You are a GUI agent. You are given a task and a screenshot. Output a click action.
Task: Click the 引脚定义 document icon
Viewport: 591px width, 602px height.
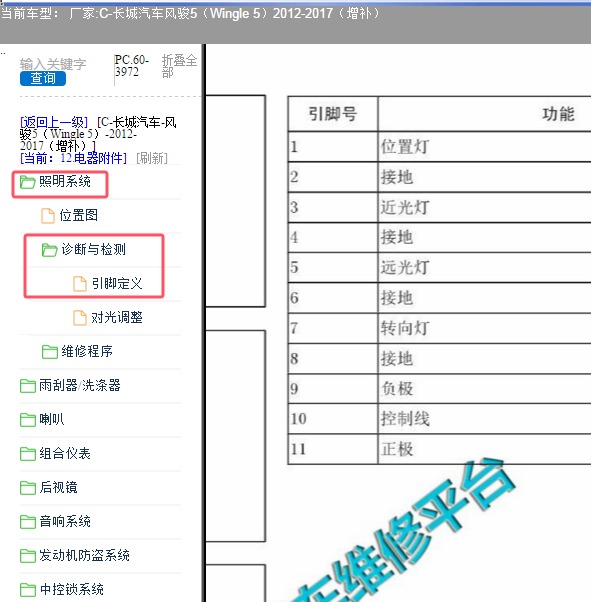coord(79,284)
